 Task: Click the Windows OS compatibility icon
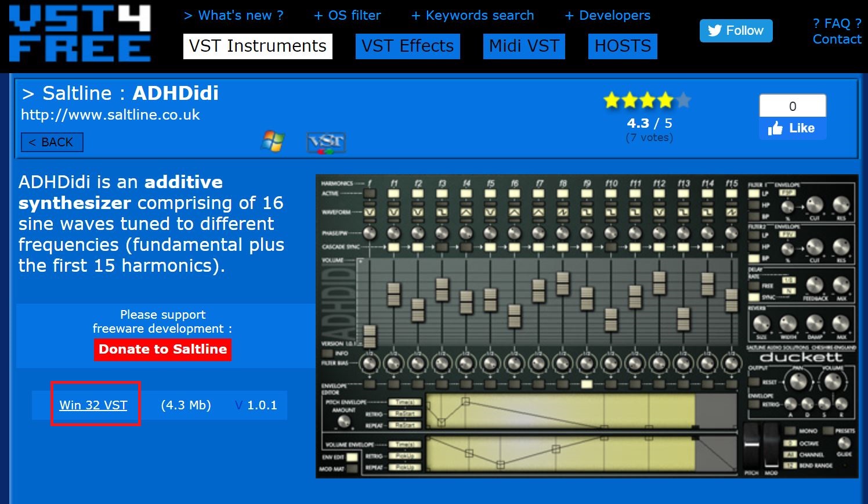pos(273,141)
